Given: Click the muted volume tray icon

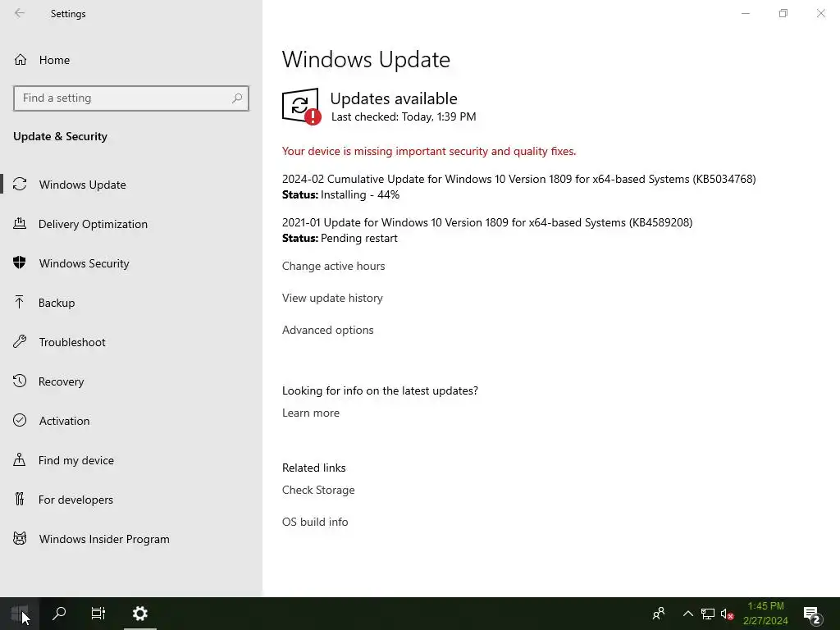Looking at the screenshot, I should [x=727, y=614].
